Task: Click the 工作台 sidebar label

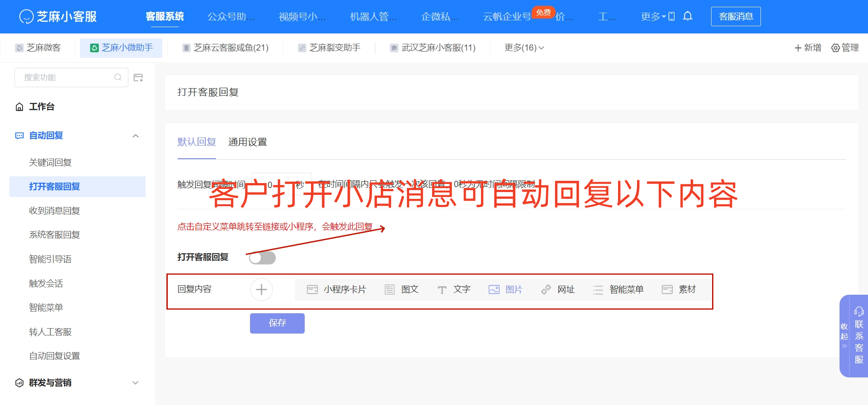Action: point(42,107)
